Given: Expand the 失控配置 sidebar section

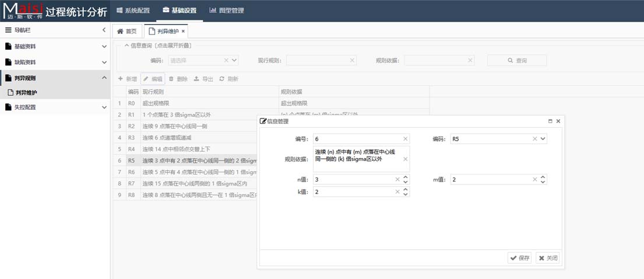Looking at the screenshot, I should tap(104, 107).
